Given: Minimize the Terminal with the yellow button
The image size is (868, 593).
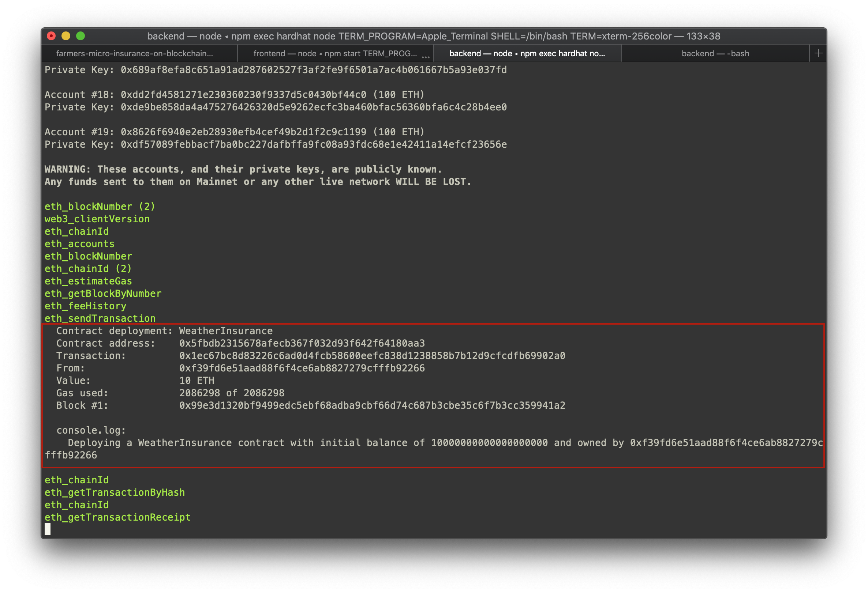Looking at the screenshot, I should [66, 36].
